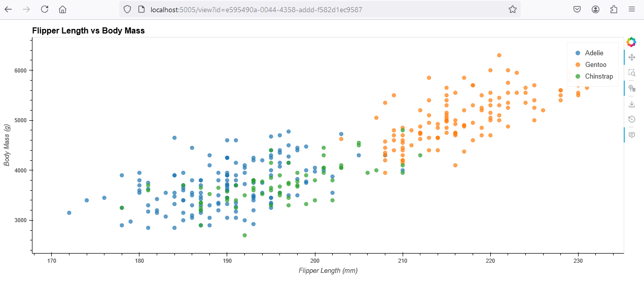The height and width of the screenshot is (284, 644).
Task: Go forward in browser history
Action: pos(26,9)
